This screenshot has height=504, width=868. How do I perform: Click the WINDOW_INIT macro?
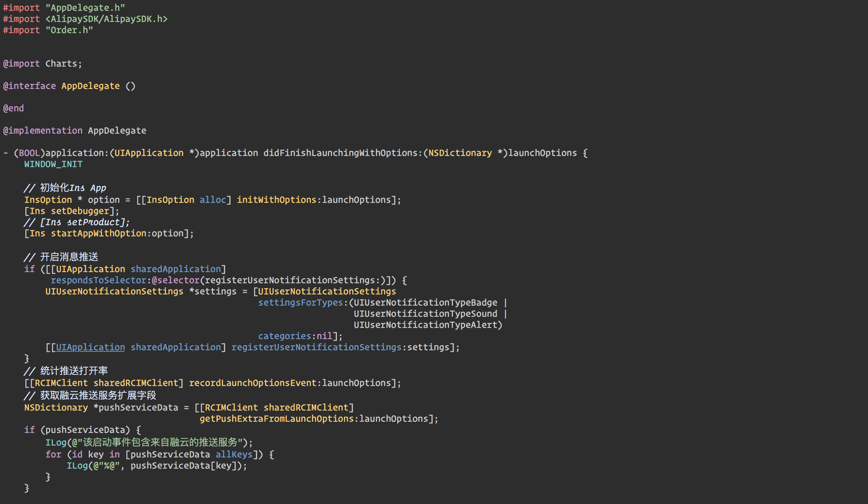(53, 164)
